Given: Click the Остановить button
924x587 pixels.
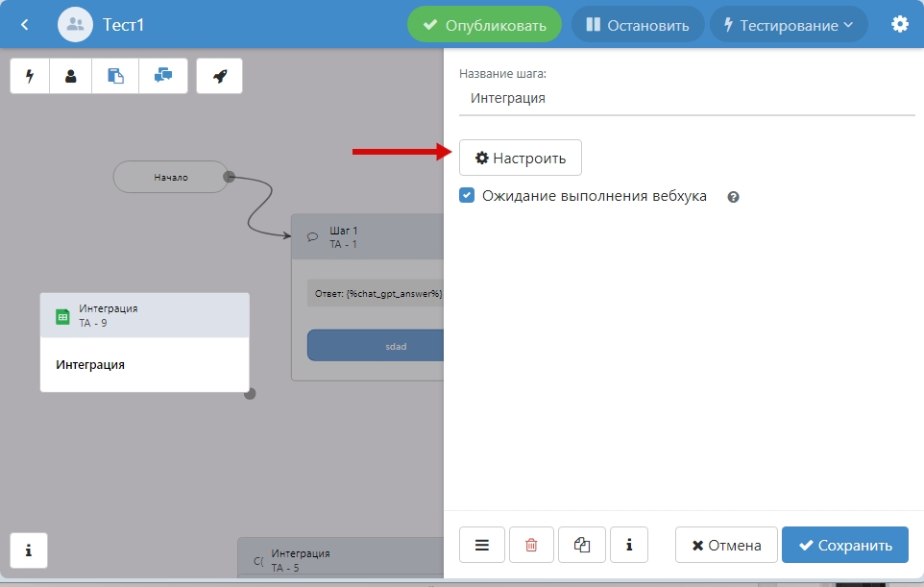Looking at the screenshot, I should 637,25.
